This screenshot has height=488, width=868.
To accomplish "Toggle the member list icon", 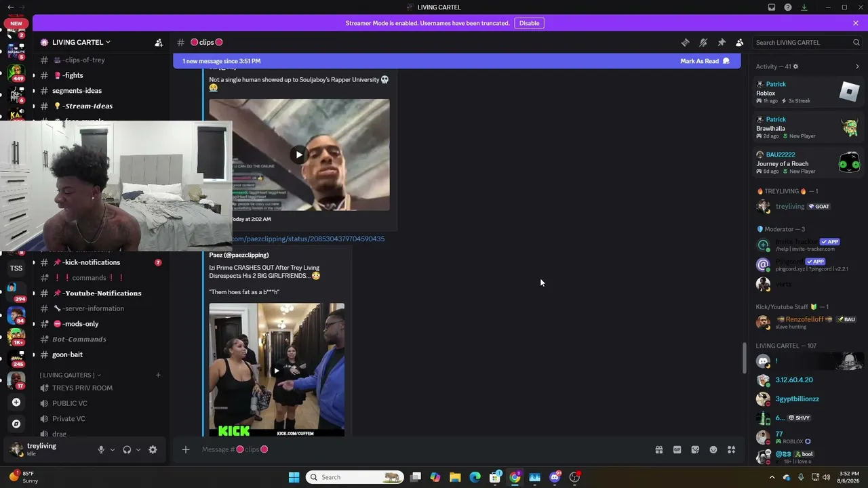I will pyautogui.click(x=740, y=42).
